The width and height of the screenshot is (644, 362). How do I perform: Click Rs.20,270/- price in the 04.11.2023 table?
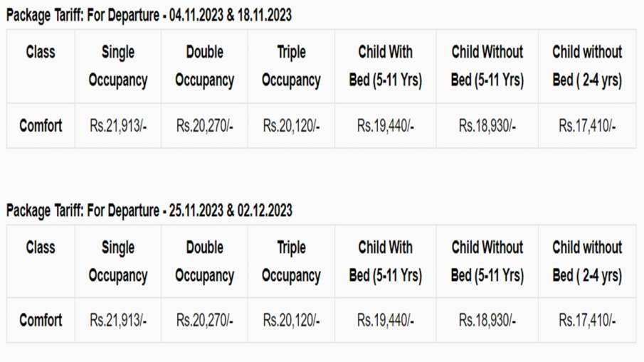tap(204, 126)
